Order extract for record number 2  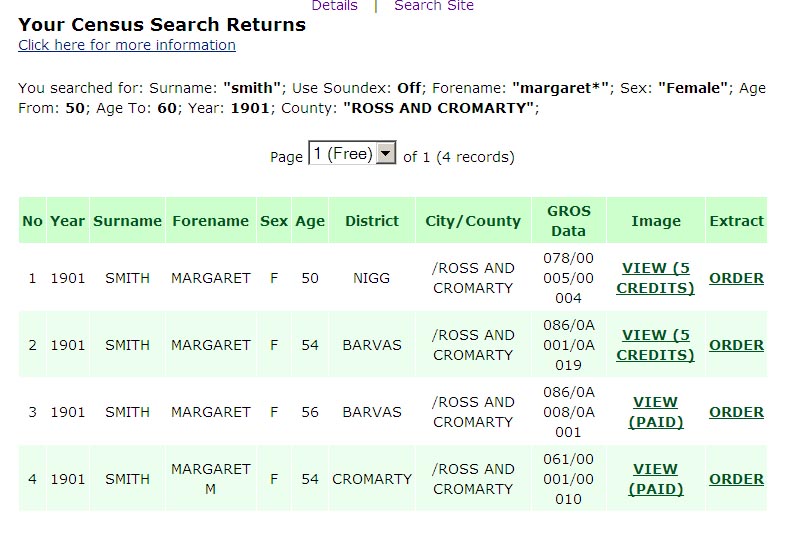point(736,345)
